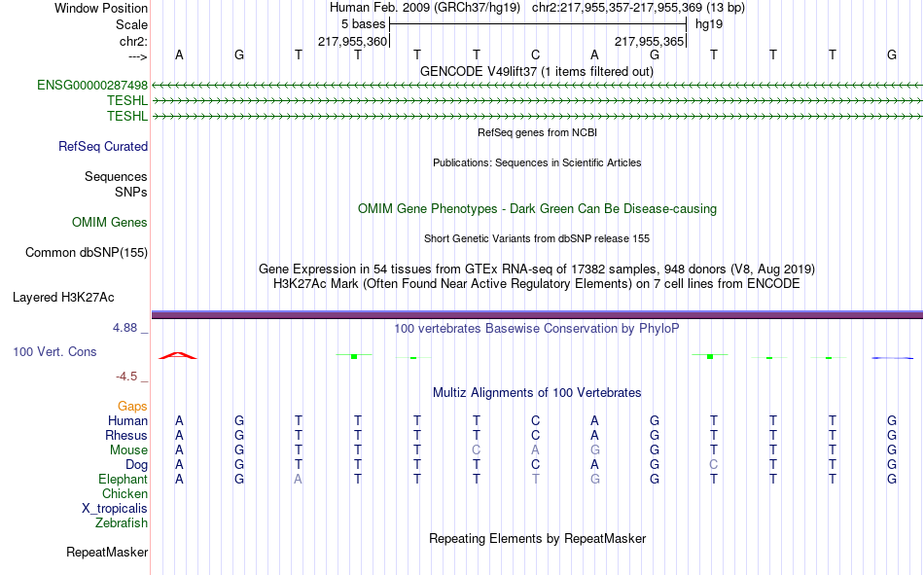Click the blue PhyloP bar at last base
This screenshot has width=924, height=575.
(x=892, y=358)
